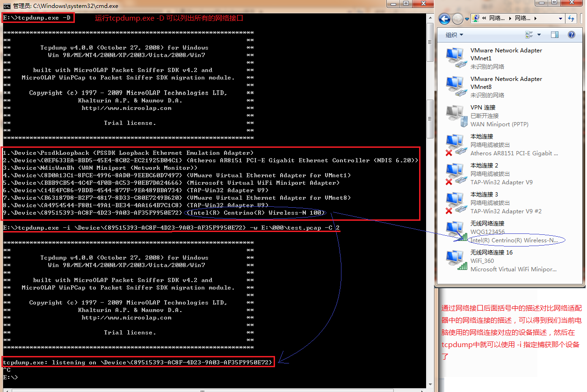Select the VMware VMnet8 adapter icon
The height and width of the screenshot is (392, 587).
[457, 87]
